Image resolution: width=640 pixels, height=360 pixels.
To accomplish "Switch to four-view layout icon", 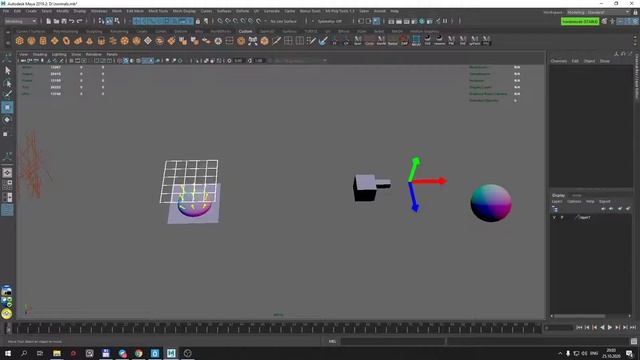I will [7, 185].
